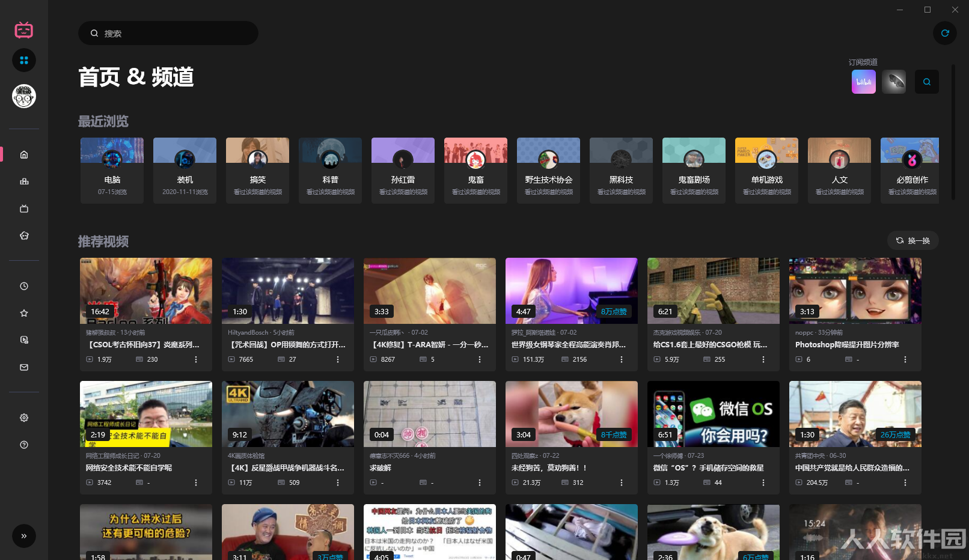This screenshot has width=969, height=560.
Task: Open the 鬼畜 recent channel card
Action: (x=475, y=171)
